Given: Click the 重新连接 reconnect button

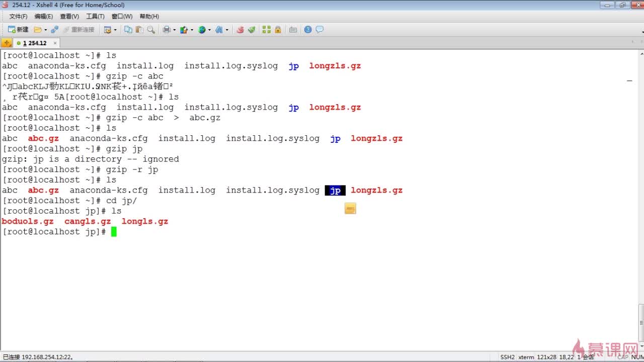Looking at the screenshot, I should 78,30.
